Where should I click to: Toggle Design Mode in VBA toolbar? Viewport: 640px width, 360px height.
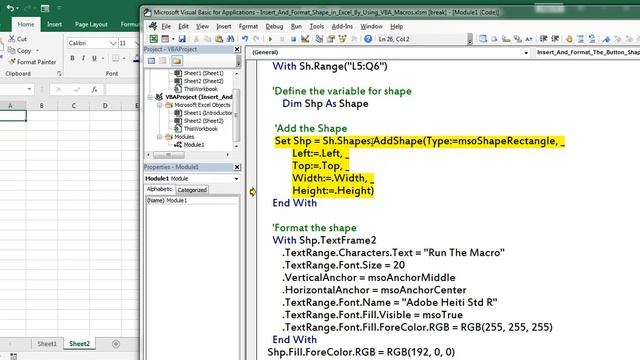pyautogui.click(x=304, y=39)
